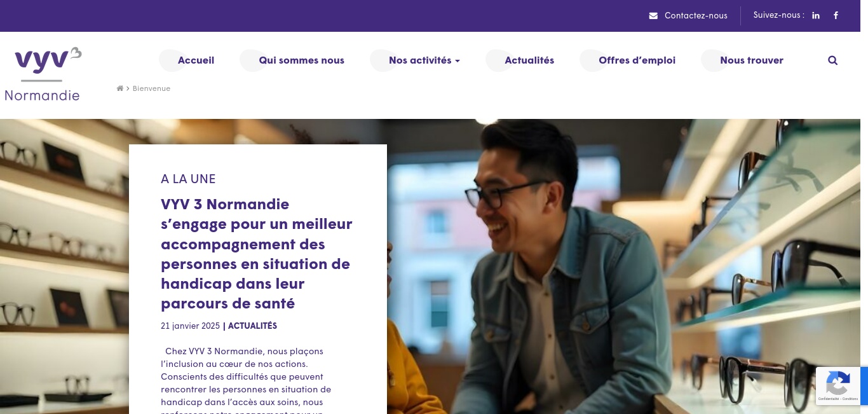Click the ACTUALITÉS category tag

(252, 326)
